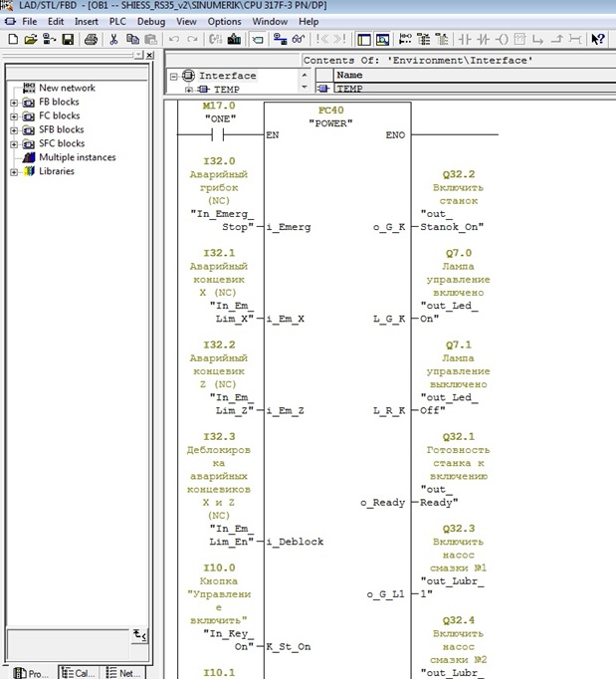Image resolution: width=616 pixels, height=679 pixels.
Task: Expand the FB blocks tree node
Action: click(14, 102)
